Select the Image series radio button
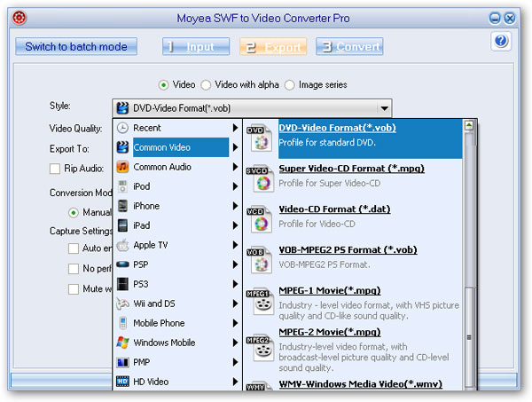This screenshot has height=402, width=532. tap(289, 85)
